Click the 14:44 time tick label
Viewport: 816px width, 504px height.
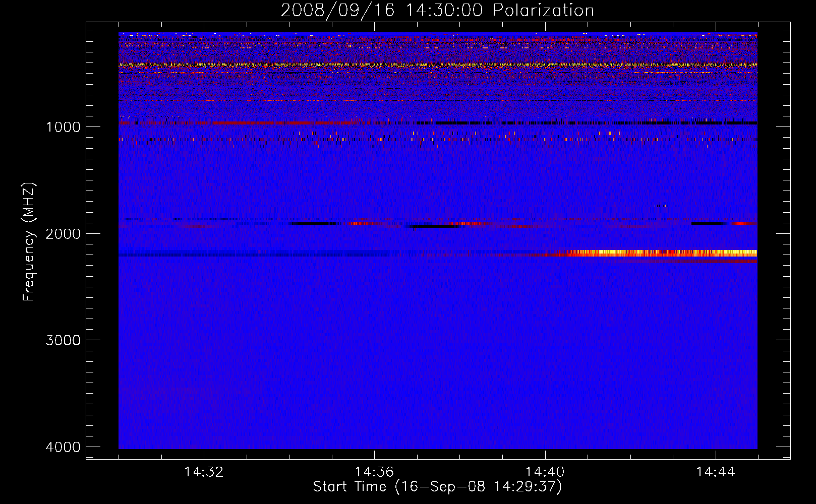(716, 472)
